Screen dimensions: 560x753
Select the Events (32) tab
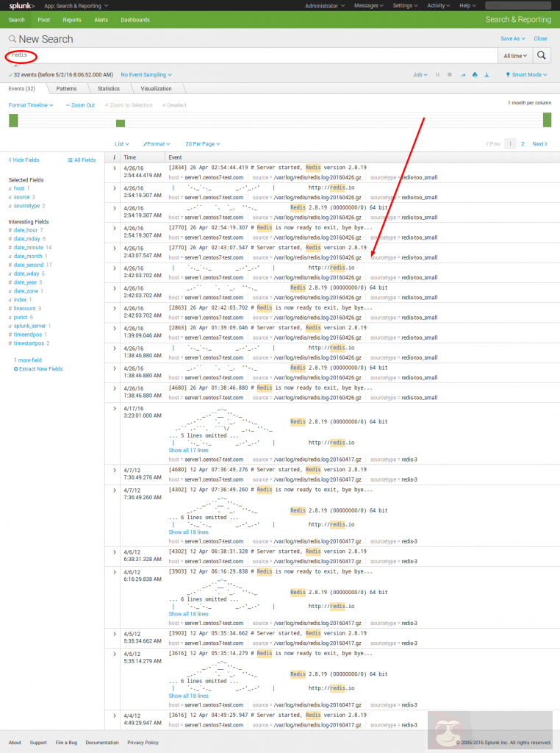tap(21, 89)
